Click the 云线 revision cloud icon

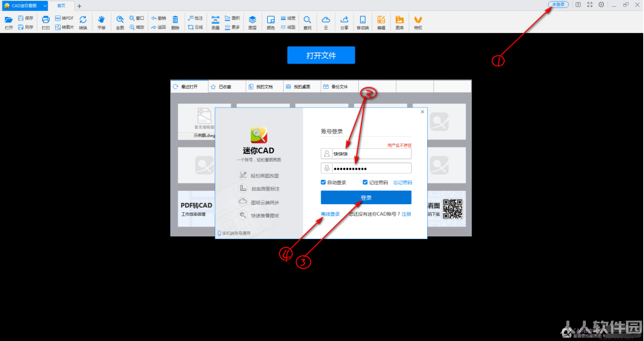point(191,27)
